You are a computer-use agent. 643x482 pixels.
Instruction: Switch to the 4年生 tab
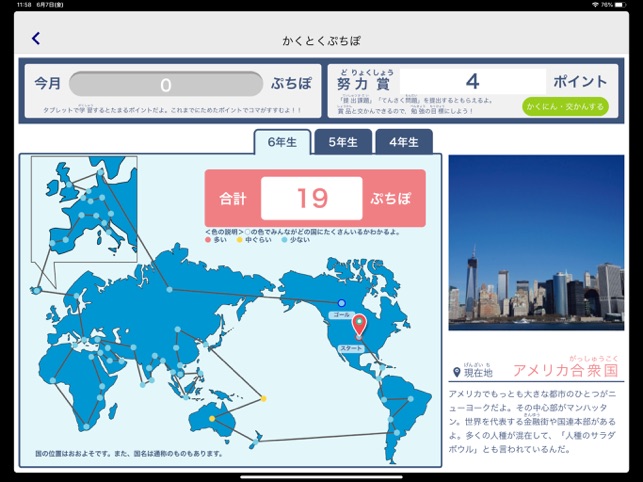(404, 142)
